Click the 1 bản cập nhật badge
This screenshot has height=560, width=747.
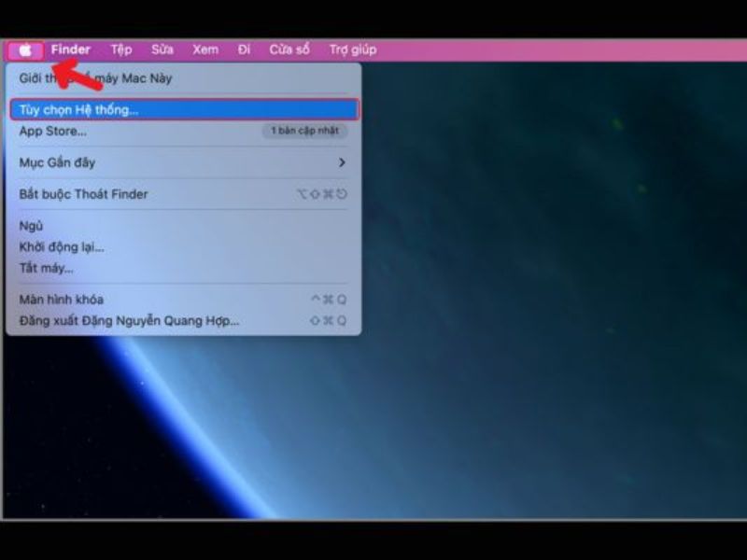pos(305,131)
